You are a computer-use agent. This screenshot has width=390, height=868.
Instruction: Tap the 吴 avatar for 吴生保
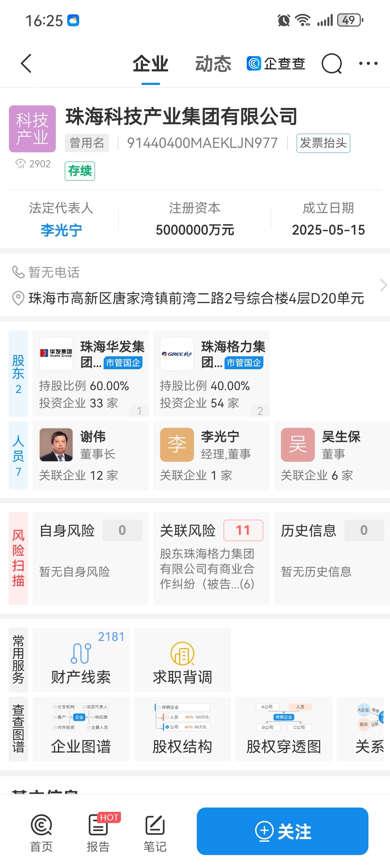click(298, 445)
